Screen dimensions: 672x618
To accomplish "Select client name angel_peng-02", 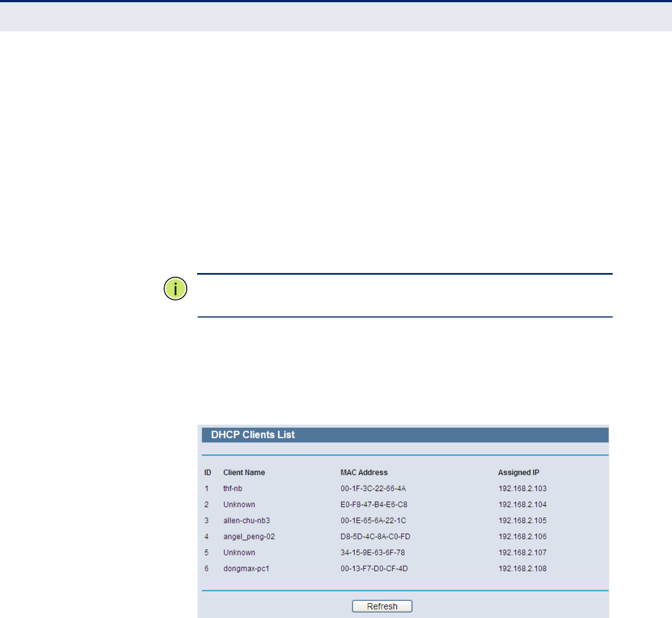I will 249,537.
